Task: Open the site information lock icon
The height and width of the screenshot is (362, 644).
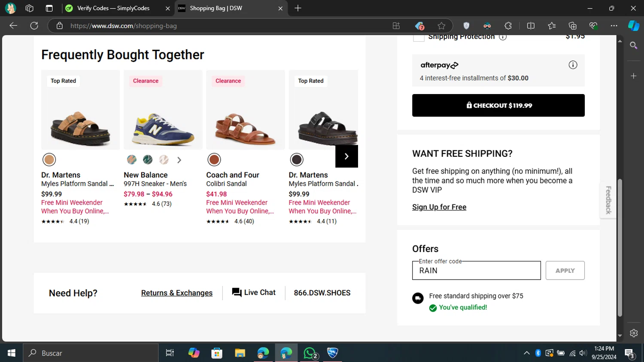Action: click(x=60, y=26)
